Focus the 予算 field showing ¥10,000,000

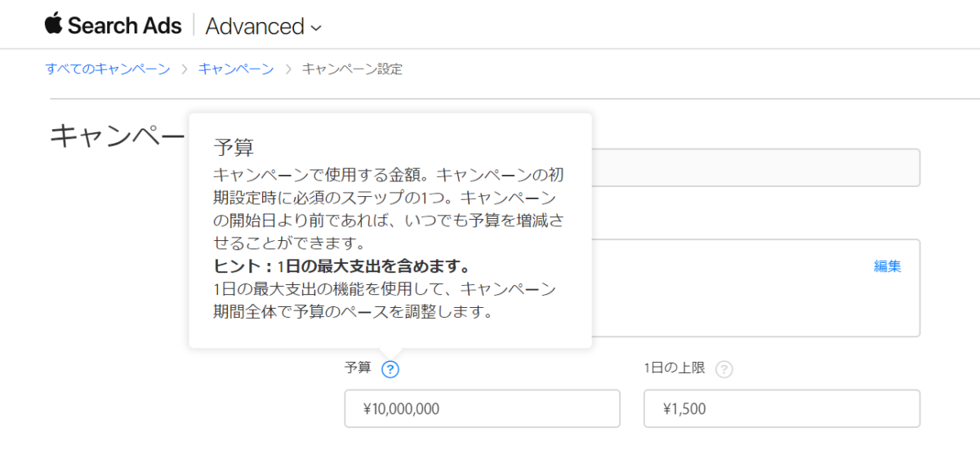tap(482, 408)
